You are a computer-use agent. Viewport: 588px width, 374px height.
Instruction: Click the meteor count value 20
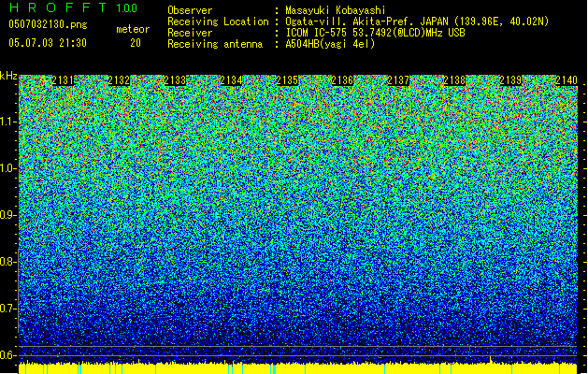tap(136, 43)
